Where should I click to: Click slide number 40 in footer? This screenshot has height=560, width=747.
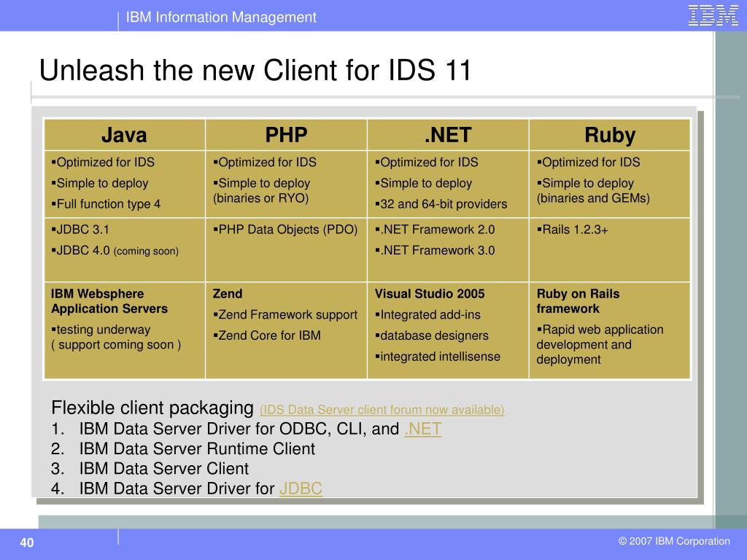[27, 542]
